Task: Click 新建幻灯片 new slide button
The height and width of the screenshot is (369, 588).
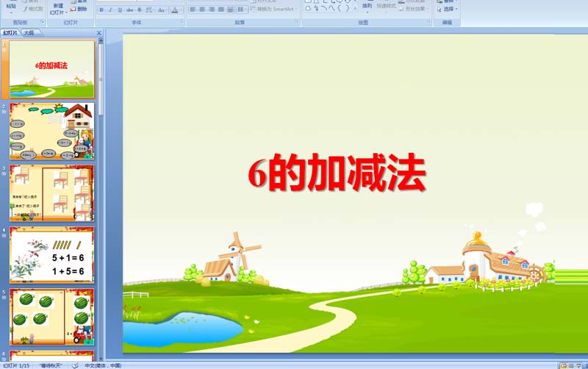Action: click(x=59, y=10)
